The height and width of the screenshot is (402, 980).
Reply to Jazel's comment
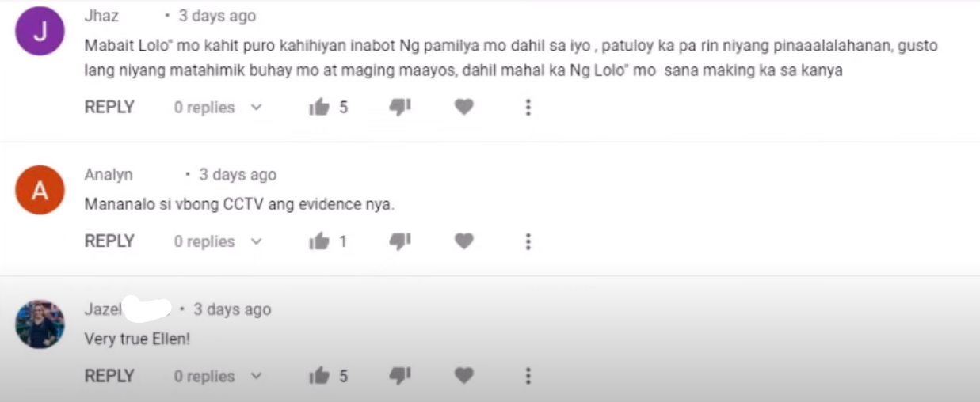coord(109,376)
